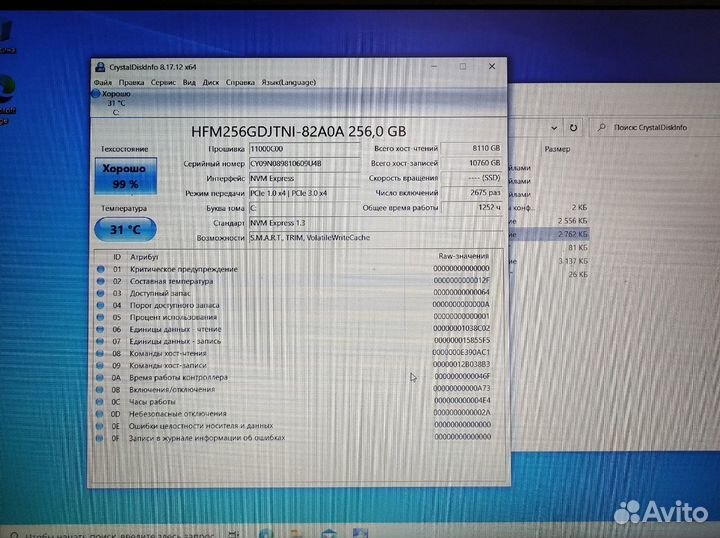720x538 pixels.
Task: Select the Explorer file row sized 2 762 КБ
Action: coord(549,234)
